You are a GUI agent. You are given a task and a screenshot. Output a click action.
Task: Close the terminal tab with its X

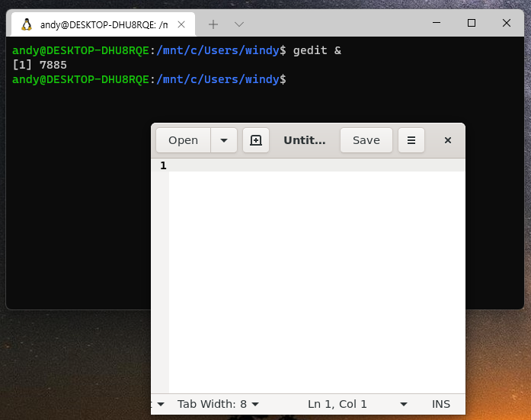(x=181, y=24)
